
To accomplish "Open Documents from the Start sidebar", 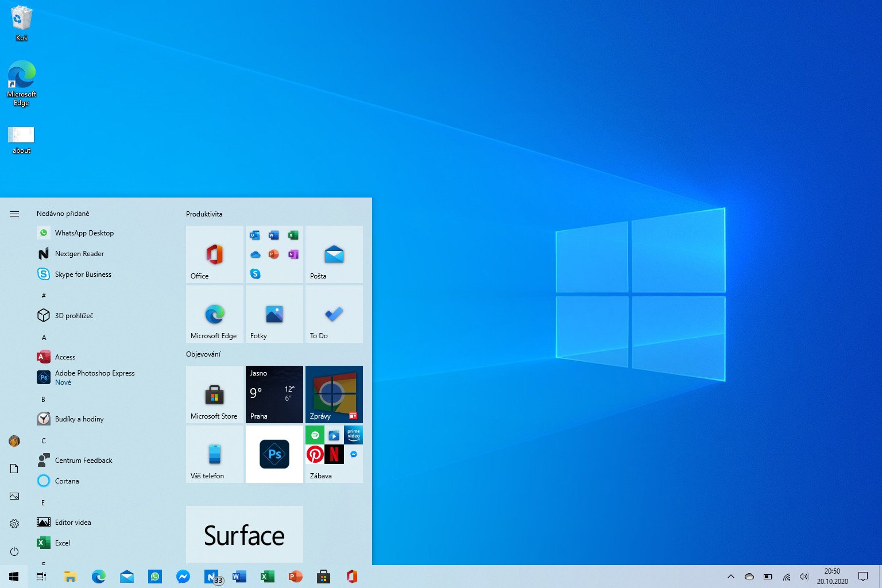I will (14, 469).
